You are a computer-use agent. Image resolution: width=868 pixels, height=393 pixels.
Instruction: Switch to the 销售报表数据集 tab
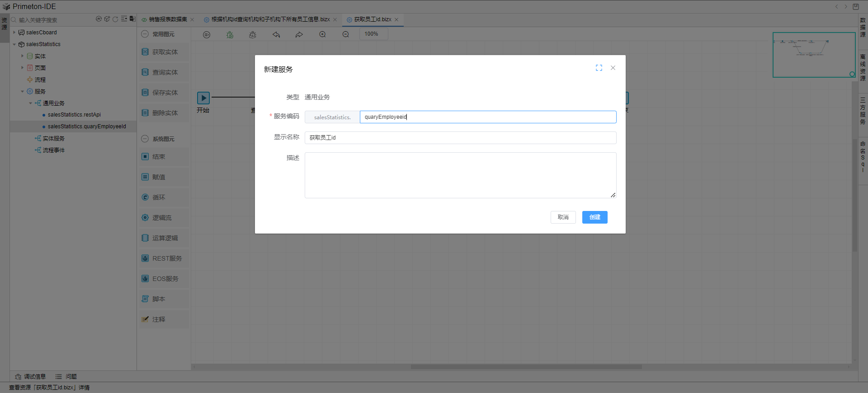coord(168,19)
